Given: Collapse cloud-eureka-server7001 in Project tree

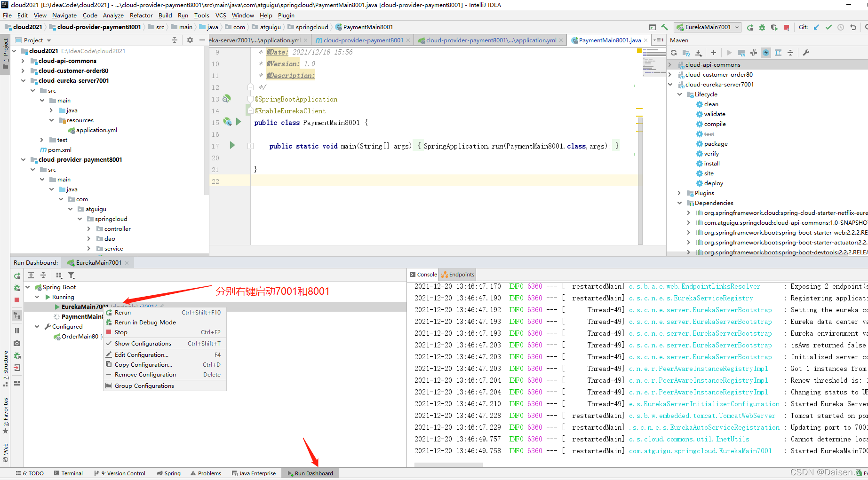Looking at the screenshot, I should (x=23, y=81).
